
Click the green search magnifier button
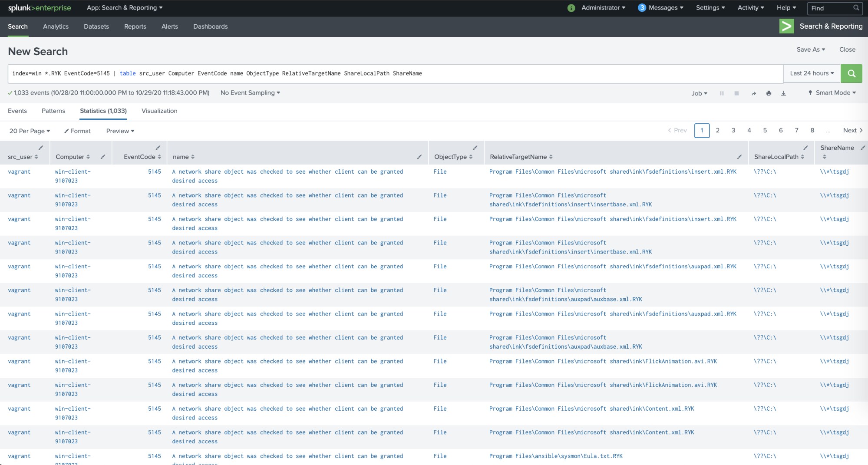point(851,73)
